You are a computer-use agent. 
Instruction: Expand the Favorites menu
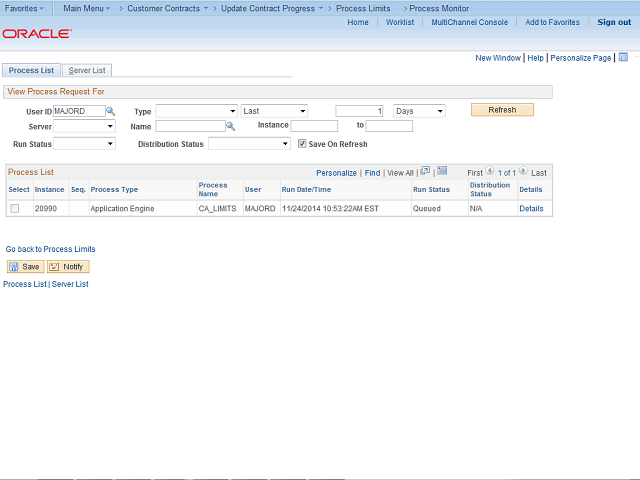24,8
